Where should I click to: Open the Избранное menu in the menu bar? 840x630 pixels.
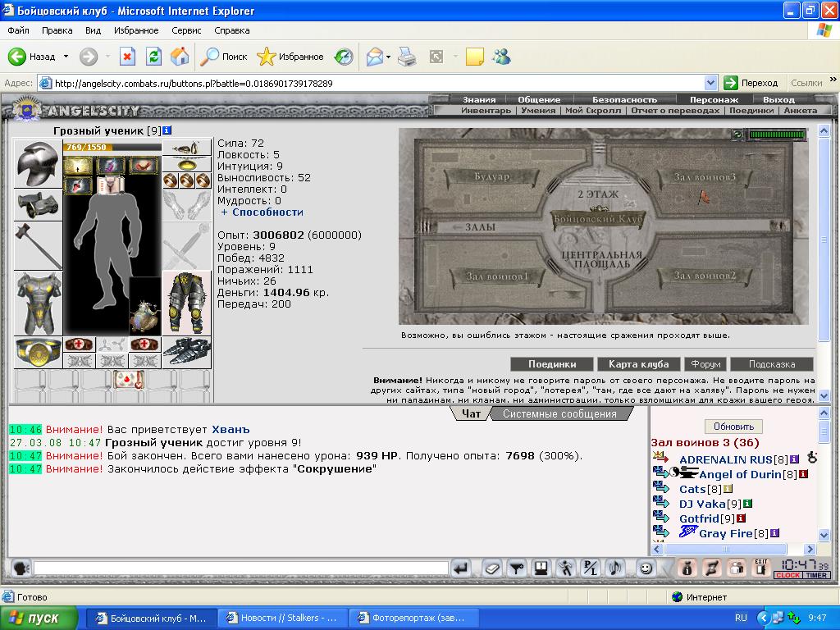[136, 30]
